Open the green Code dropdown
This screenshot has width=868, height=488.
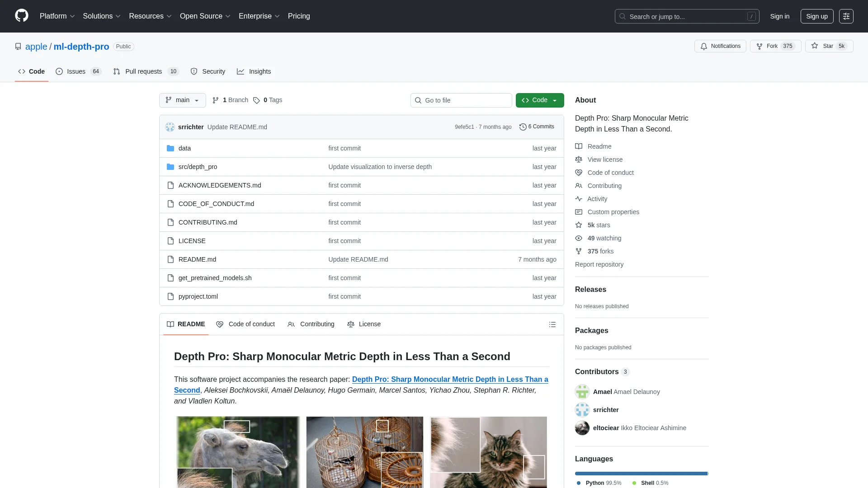[539, 100]
